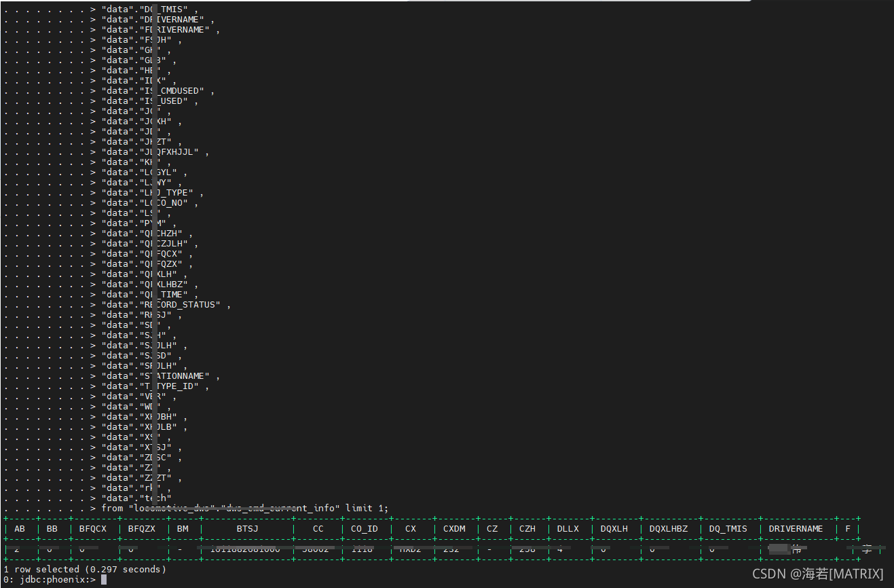
Task: Select the DQ_TMIS column header in table
Action: click(728, 529)
